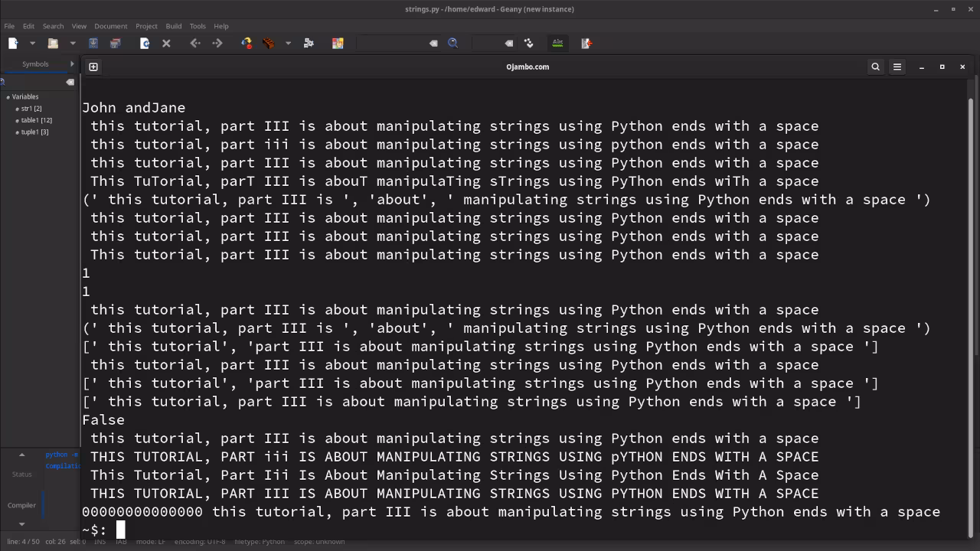Click the message tabs down arrow
Viewport: 980px width, 551px height.
(21, 524)
